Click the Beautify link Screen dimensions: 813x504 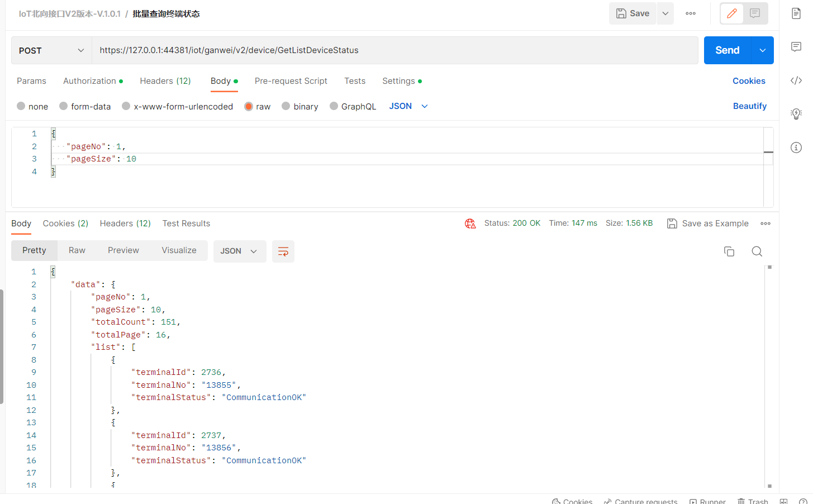click(x=749, y=106)
